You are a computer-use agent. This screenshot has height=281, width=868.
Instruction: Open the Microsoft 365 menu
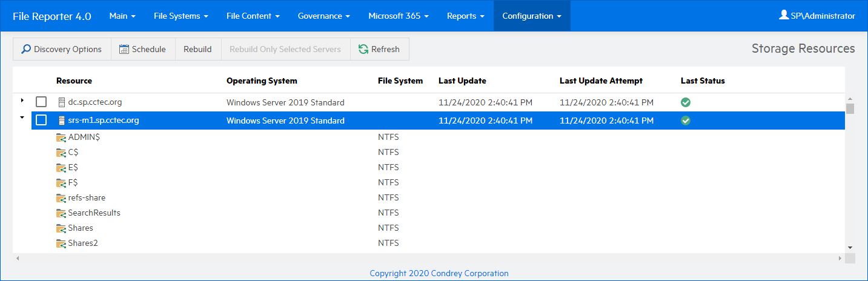point(398,16)
